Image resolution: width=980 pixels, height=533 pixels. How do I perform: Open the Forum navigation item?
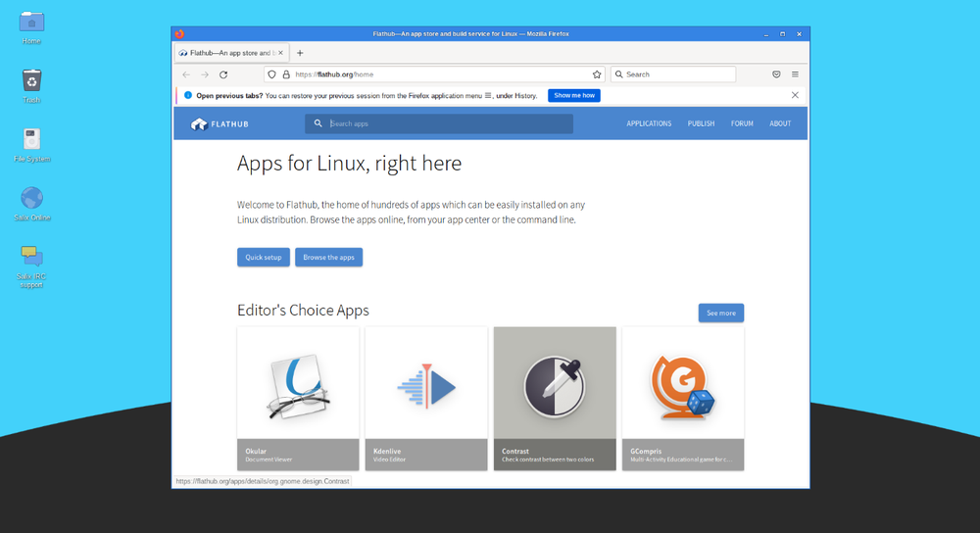(x=742, y=123)
